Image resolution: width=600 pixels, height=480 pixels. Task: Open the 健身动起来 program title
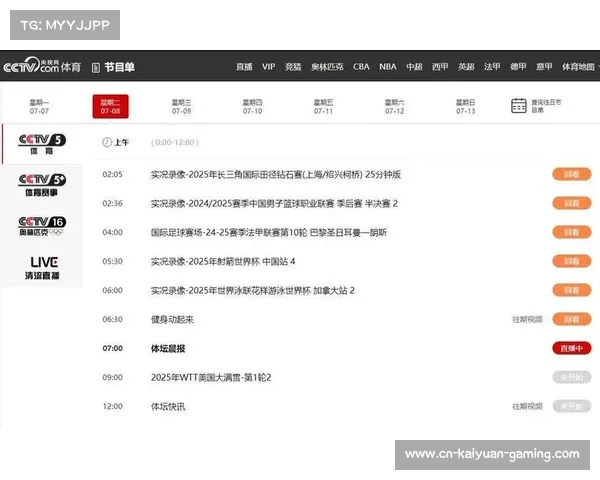[x=172, y=320]
